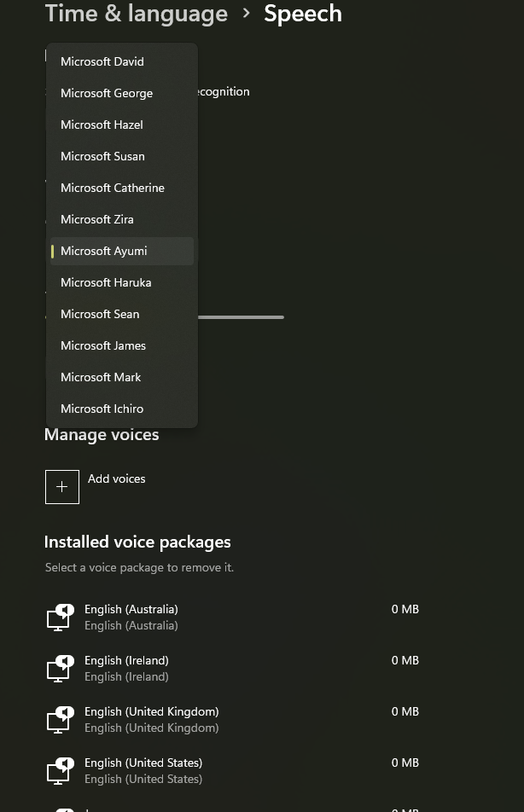524x812 pixels.
Task: Click 0 MB size of English (United Kingdom)
Action: [x=405, y=711]
